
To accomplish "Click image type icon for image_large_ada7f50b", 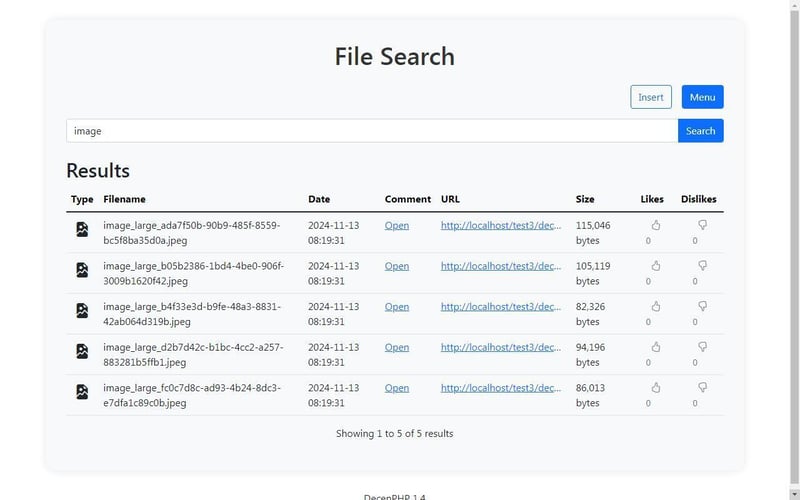I will tap(82, 229).
